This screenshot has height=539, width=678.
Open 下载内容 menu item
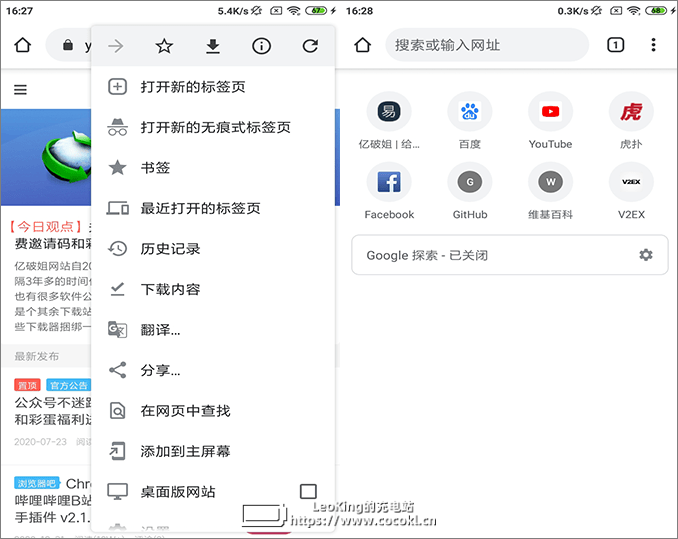(213, 289)
